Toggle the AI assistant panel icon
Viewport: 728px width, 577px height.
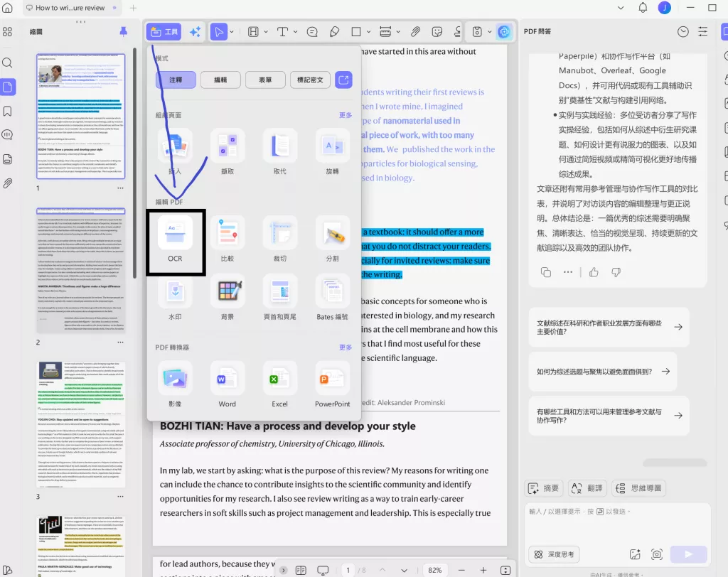[504, 31]
